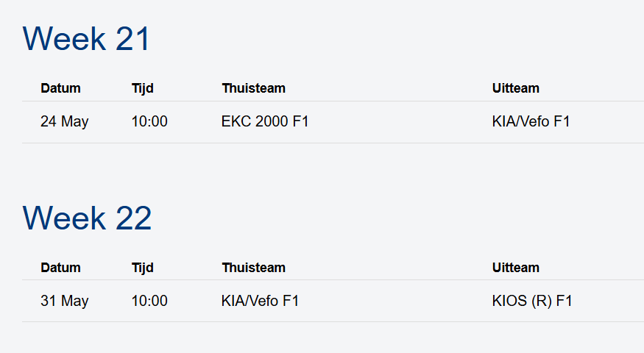Select the 31 May match row
Screen dimensions: 644x353
(333, 301)
